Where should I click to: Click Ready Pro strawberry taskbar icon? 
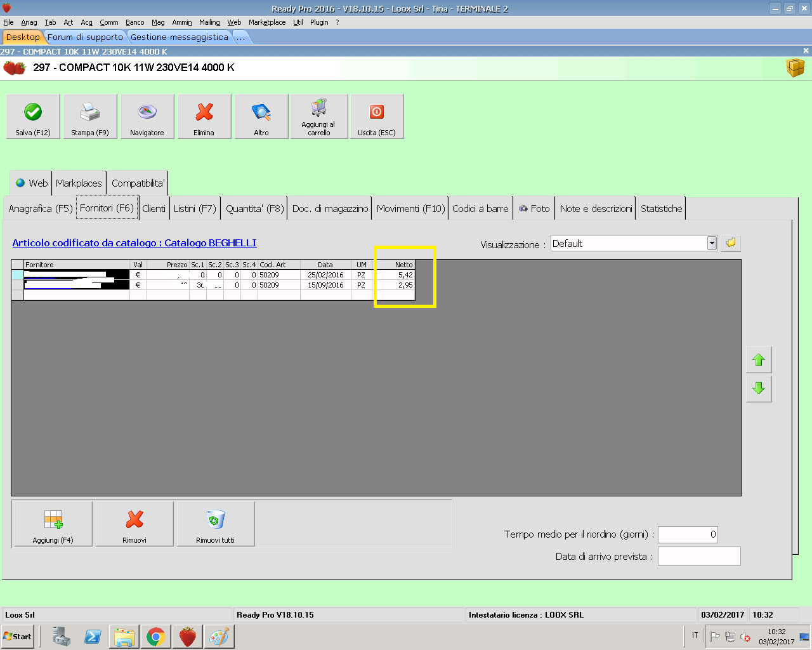(187, 637)
